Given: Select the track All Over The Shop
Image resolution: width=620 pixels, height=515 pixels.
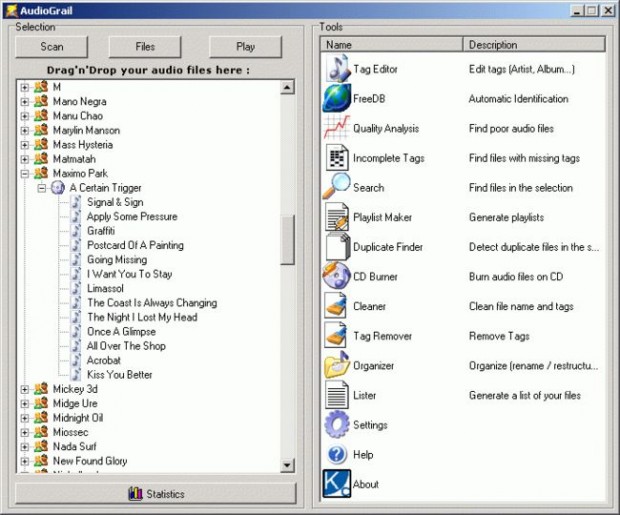Looking at the screenshot, I should [x=126, y=346].
